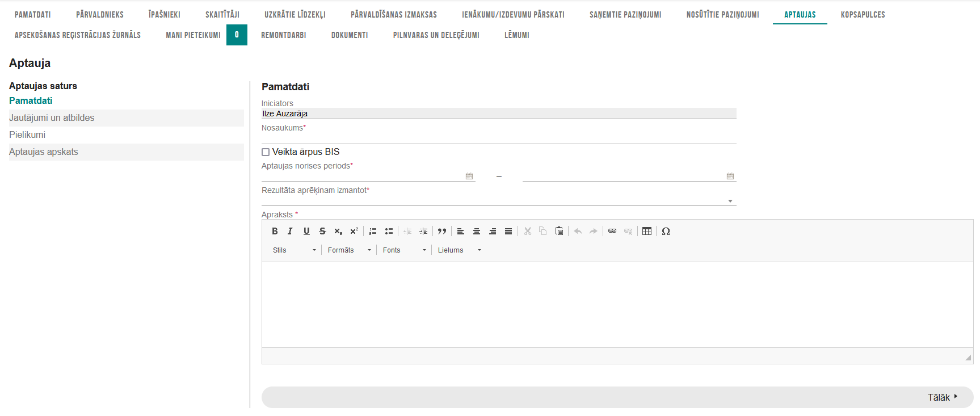The image size is (980, 416).
Task: Open Pilnvaras un deleģējumi tab
Action: point(436,35)
